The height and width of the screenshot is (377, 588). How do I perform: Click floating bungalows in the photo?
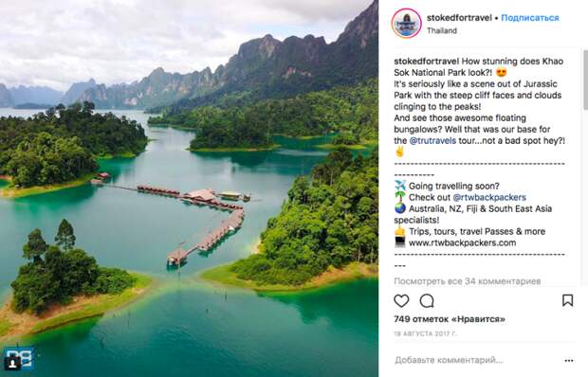click(197, 219)
